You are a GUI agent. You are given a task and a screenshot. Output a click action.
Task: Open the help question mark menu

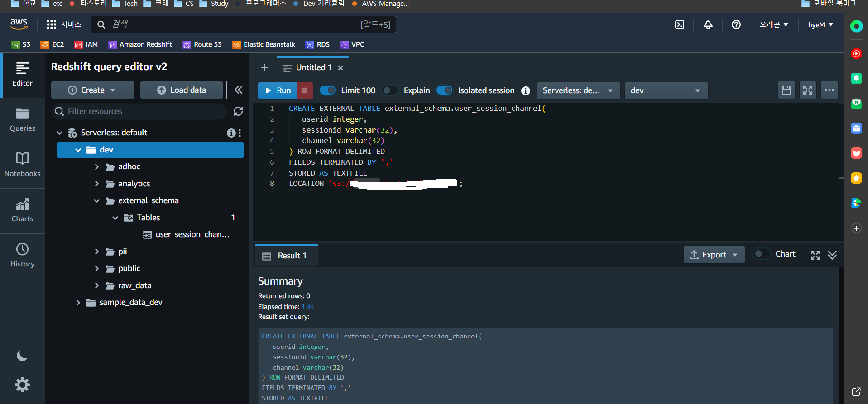tap(736, 24)
